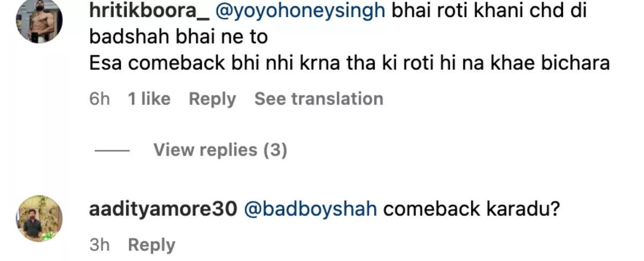Reply to hritikboora_ comment
Image resolution: width=644 pixels, height=261 pixels.
tap(213, 99)
